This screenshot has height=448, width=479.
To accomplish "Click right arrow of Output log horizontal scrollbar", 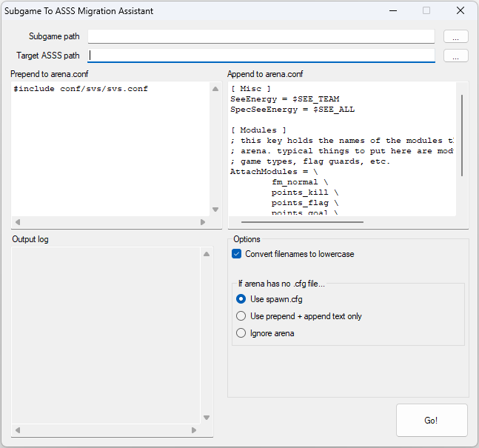I will click(194, 430).
